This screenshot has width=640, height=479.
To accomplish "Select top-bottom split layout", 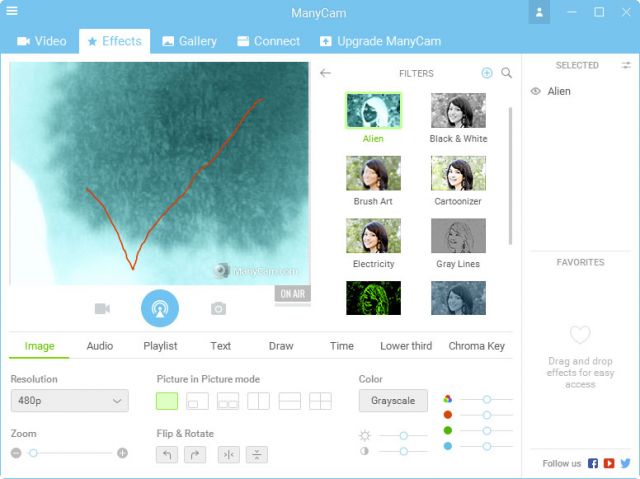I will click(x=290, y=401).
